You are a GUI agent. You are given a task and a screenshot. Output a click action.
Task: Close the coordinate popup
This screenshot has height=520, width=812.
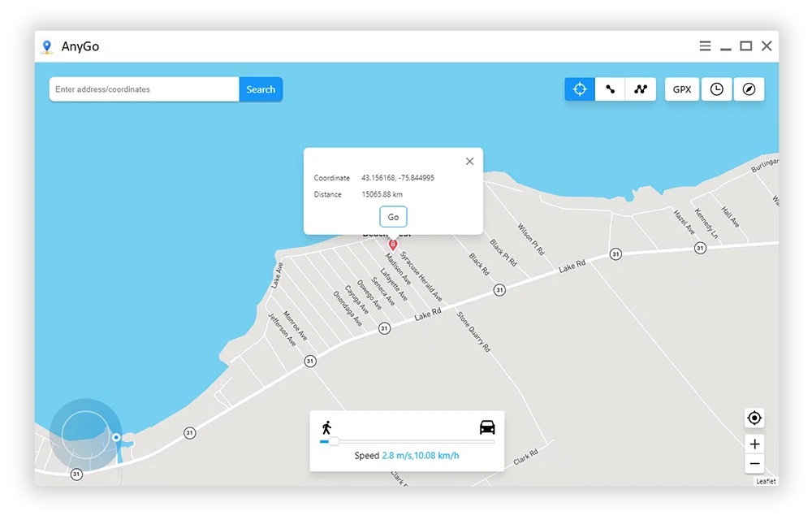coord(469,161)
